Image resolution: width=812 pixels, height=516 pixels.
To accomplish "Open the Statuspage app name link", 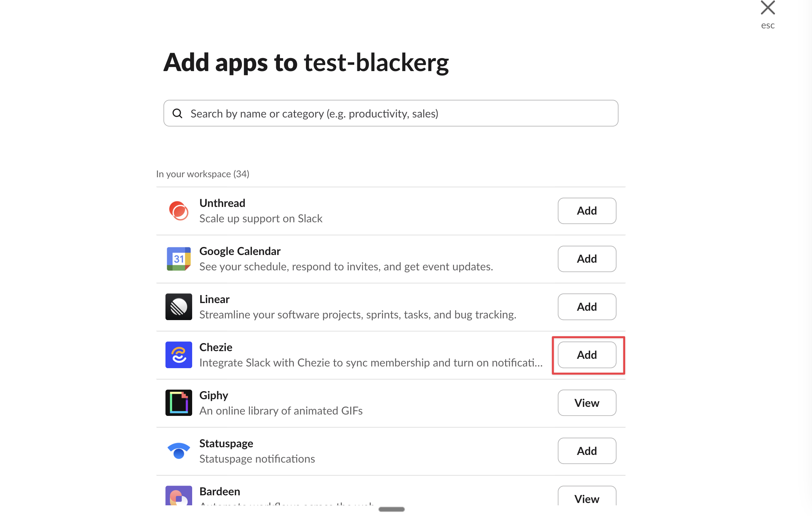I will 226,443.
